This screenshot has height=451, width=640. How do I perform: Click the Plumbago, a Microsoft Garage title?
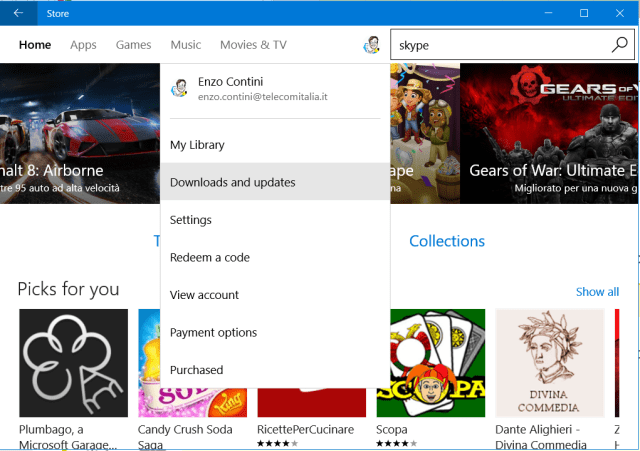(68, 437)
